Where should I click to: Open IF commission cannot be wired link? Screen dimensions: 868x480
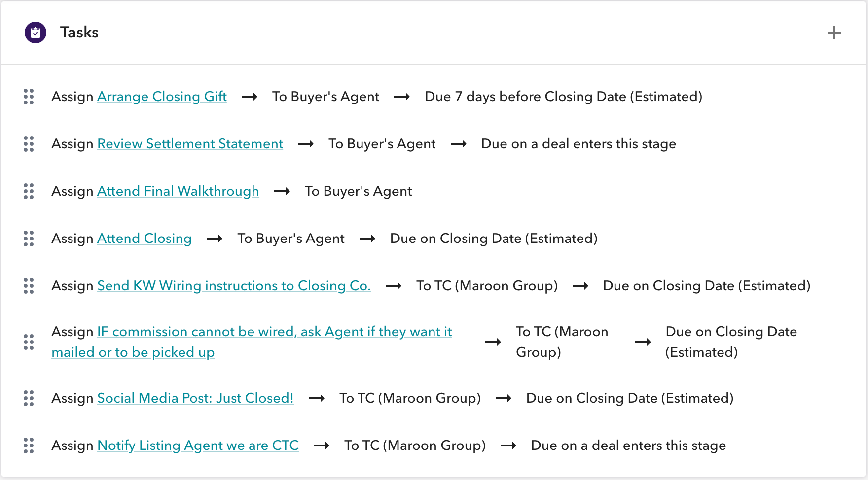click(252, 342)
